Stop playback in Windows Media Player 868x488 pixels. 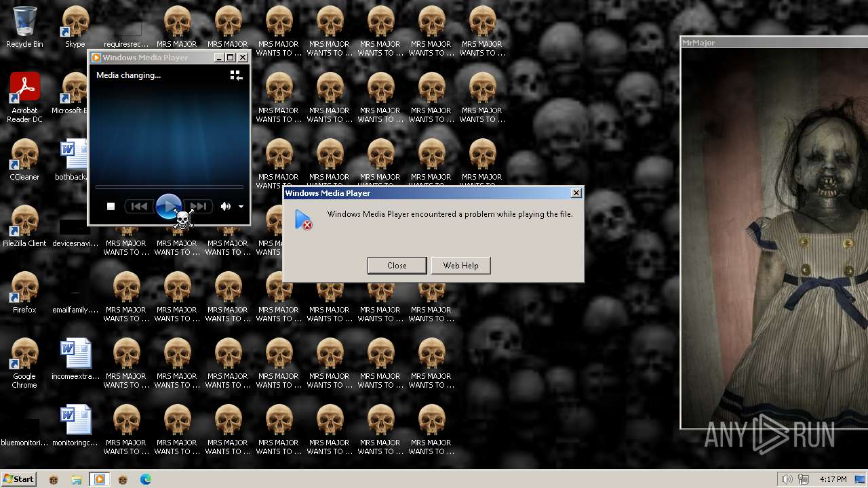pyautogui.click(x=111, y=206)
